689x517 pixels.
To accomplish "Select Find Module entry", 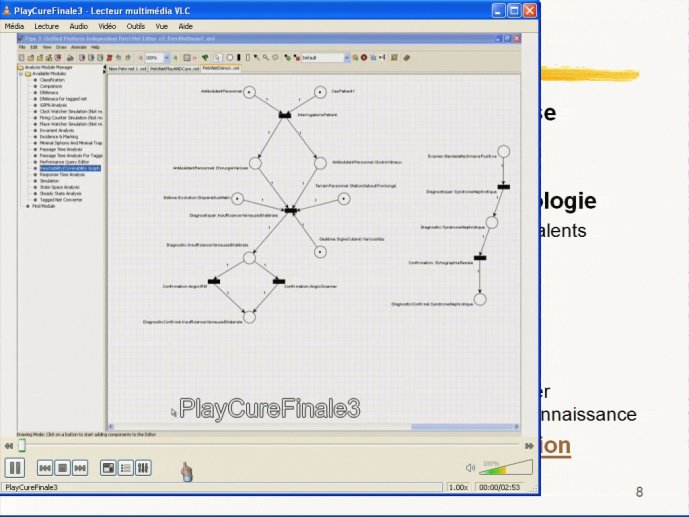I will click(x=44, y=206).
